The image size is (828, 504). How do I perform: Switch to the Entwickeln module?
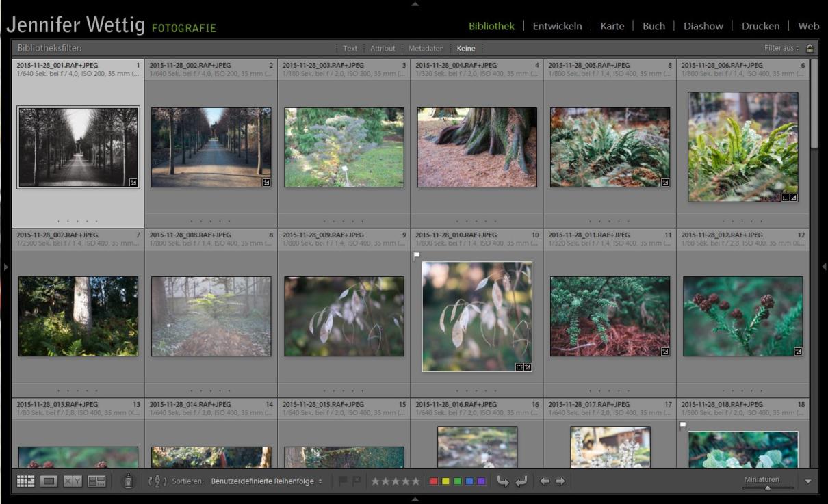(x=557, y=26)
